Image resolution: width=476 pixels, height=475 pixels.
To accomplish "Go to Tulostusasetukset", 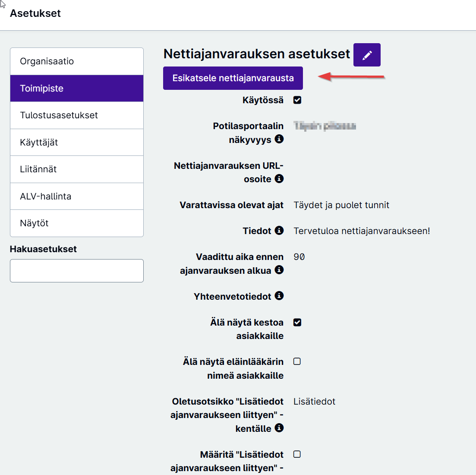I will [77, 115].
